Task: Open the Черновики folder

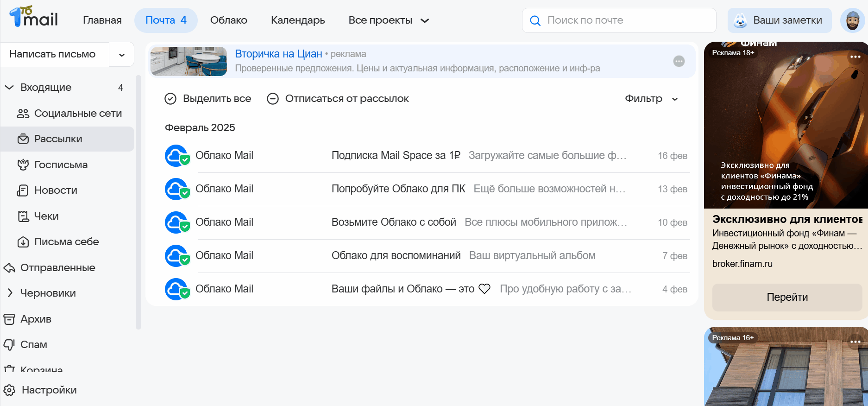Action: point(48,293)
